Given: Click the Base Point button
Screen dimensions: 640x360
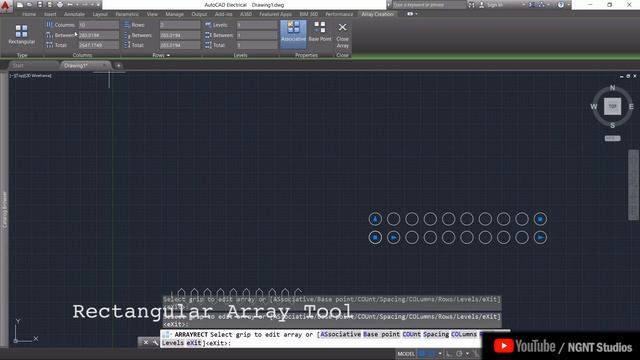Looking at the screenshot, I should [320, 32].
